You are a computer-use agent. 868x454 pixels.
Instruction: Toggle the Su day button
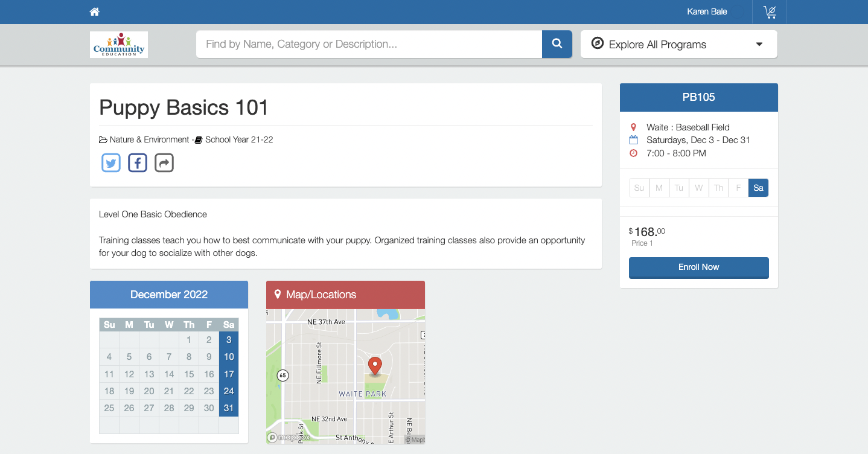point(639,188)
